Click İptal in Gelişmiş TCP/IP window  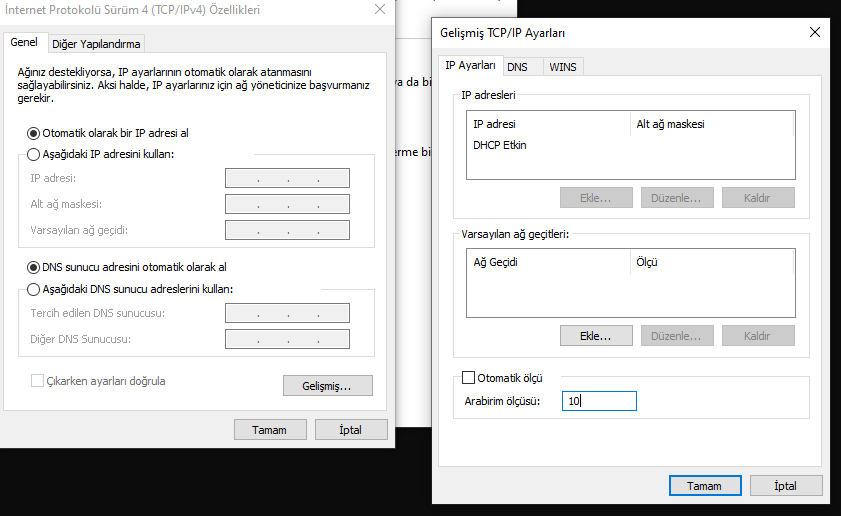point(786,485)
